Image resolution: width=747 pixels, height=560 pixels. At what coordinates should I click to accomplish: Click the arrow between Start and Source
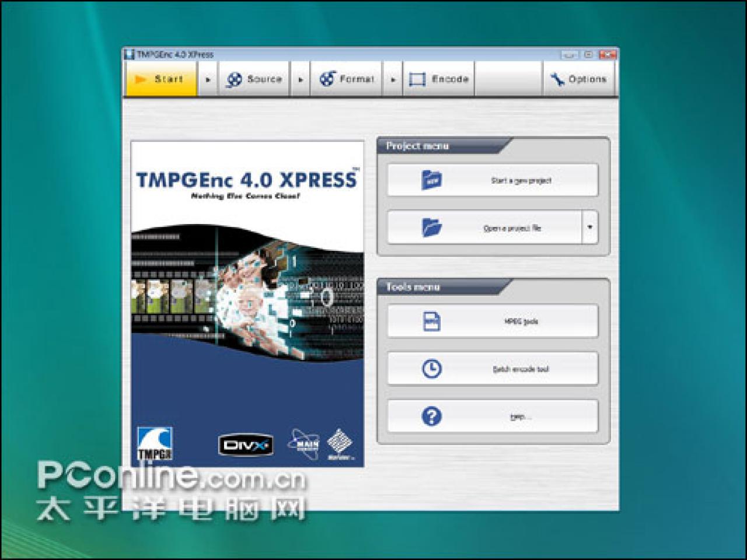(208, 79)
